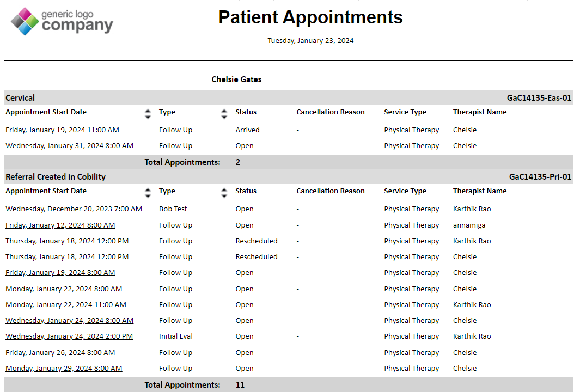
Task: Open Friday, January 26, 2024 8:00 AM appointment
Action: [60, 353]
